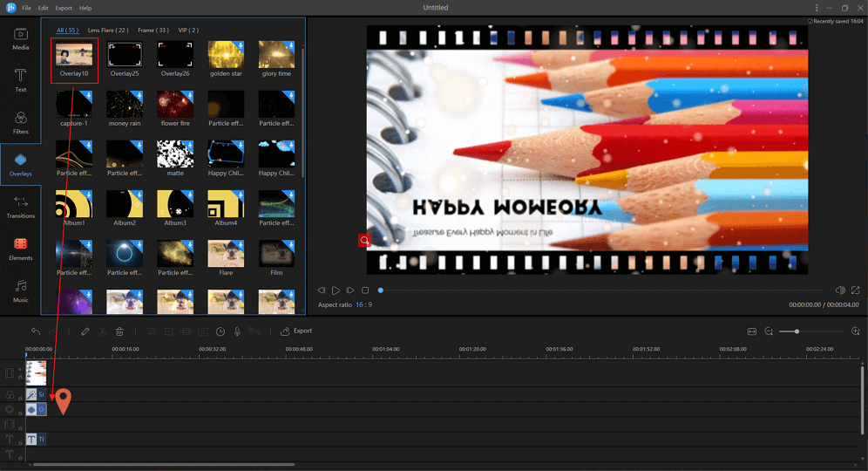868x471 pixels.
Task: Click the clock duration icon in toolbar
Action: [220, 331]
